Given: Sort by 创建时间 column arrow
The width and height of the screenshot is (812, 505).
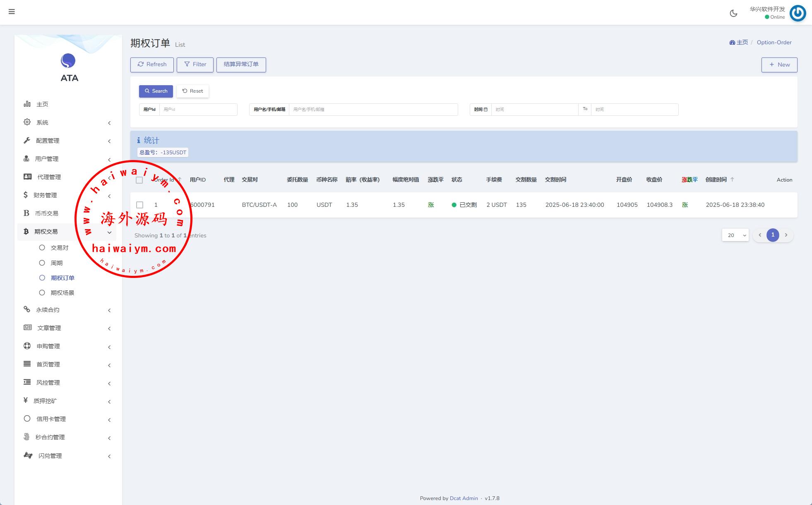Looking at the screenshot, I should coord(732,180).
